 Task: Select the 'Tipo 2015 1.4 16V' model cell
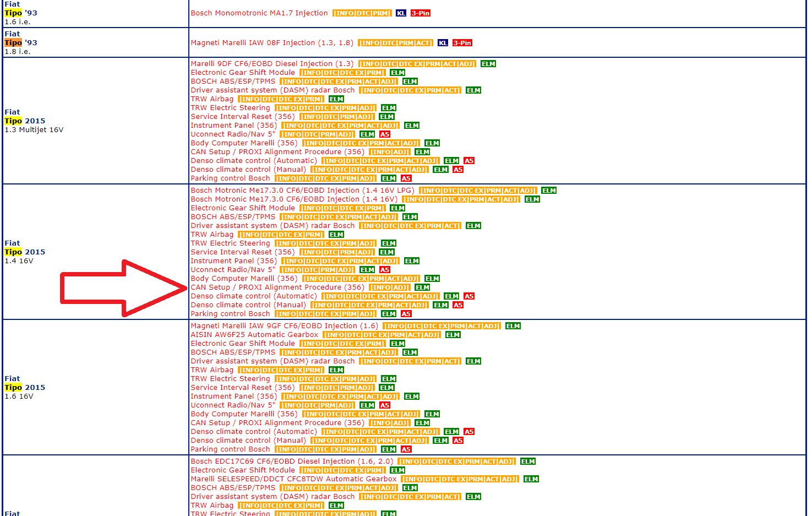(x=96, y=252)
